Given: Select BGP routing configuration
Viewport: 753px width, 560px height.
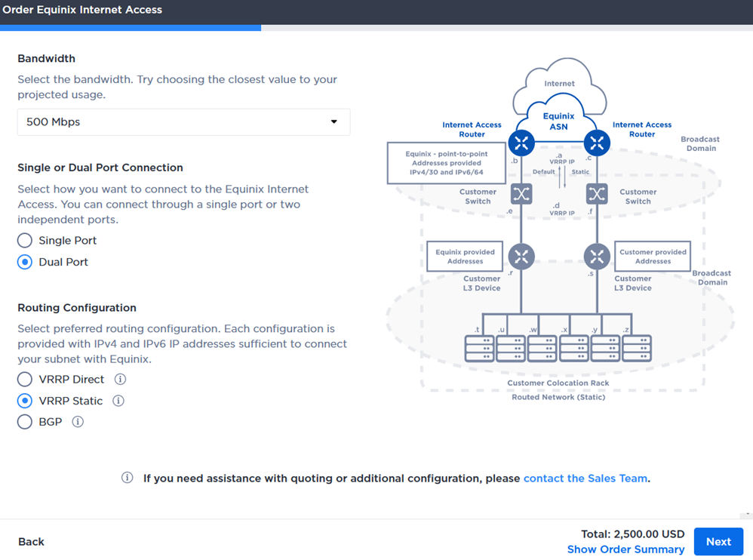Looking at the screenshot, I should click(x=25, y=422).
